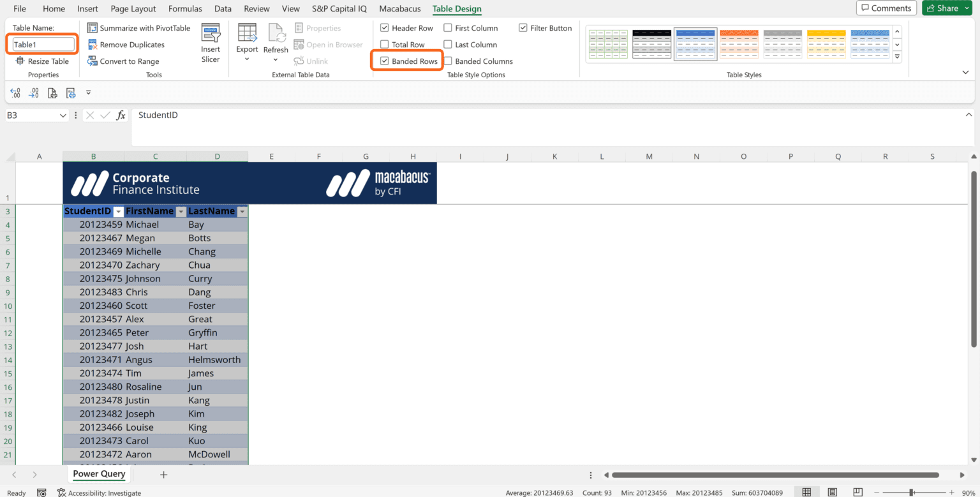980x497 pixels.
Task: Select the Power Query sheet tab
Action: tap(99, 474)
